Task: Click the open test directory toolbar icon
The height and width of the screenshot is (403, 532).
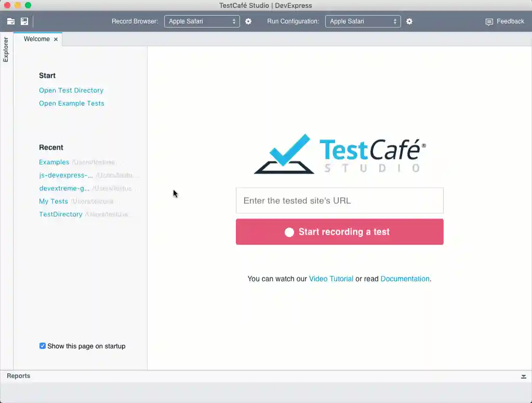Action: point(11,21)
